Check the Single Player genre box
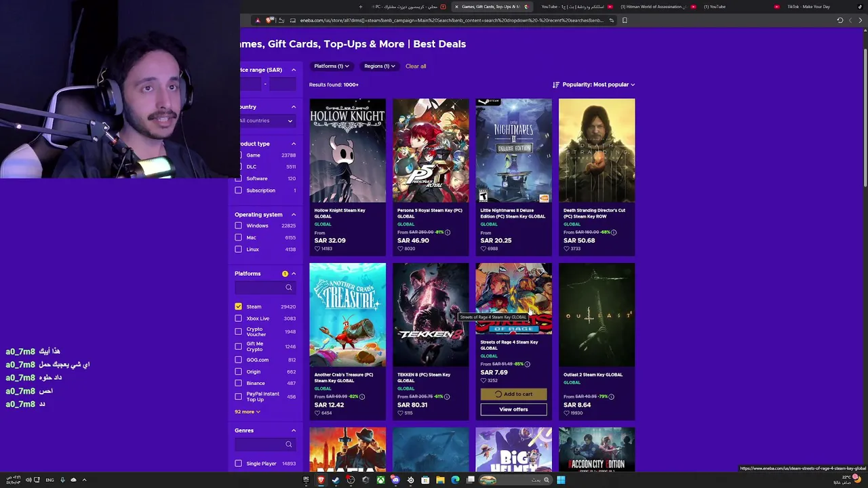 click(x=239, y=464)
